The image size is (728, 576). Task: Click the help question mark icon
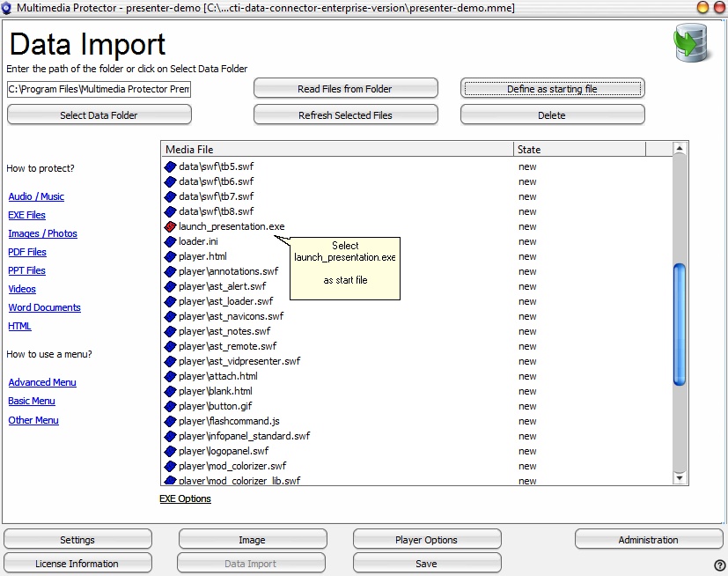pos(719,565)
